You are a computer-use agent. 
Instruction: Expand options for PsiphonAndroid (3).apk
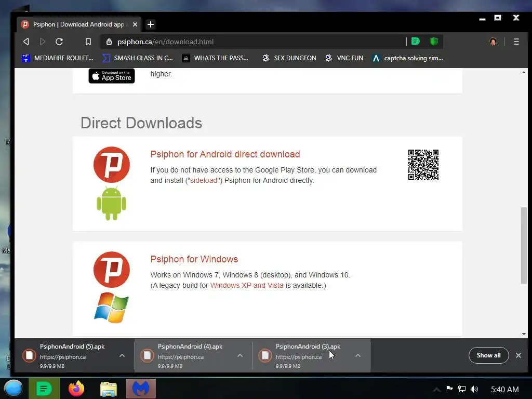tap(357, 355)
